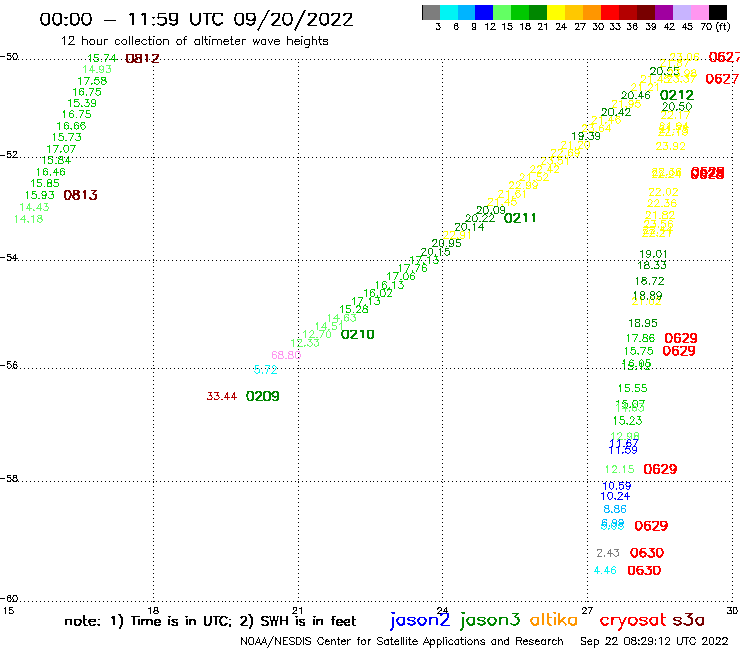Click the dark green value 18.72
The width and height of the screenshot is (740, 650).
click(649, 281)
